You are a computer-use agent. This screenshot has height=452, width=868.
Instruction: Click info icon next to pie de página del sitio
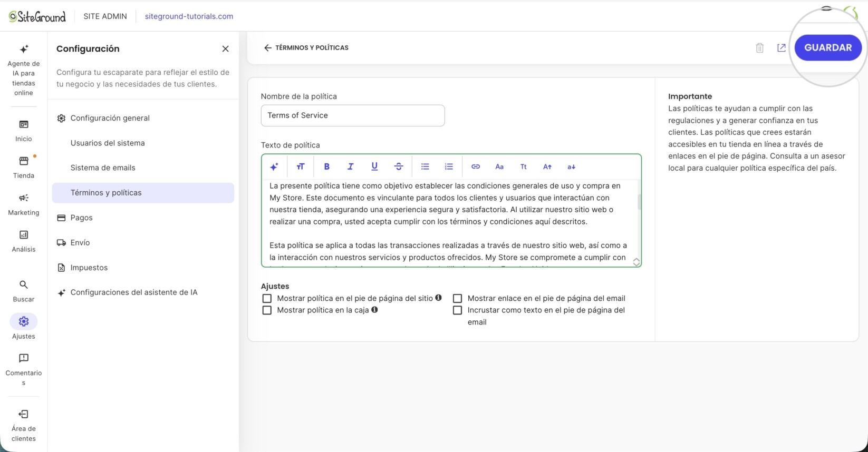[438, 298]
